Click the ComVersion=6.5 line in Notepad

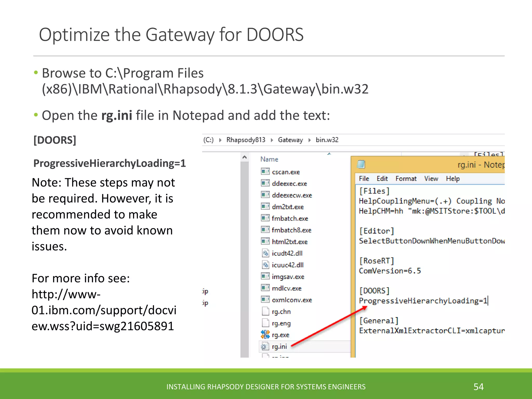tap(390, 271)
